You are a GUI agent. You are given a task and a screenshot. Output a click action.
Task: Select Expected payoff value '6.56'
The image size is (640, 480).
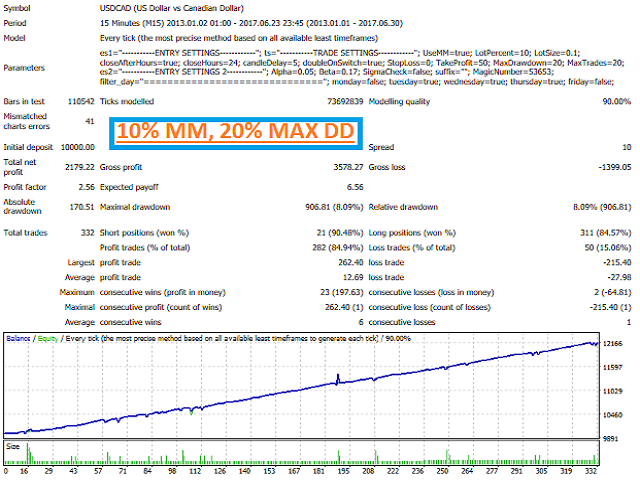pos(355,187)
